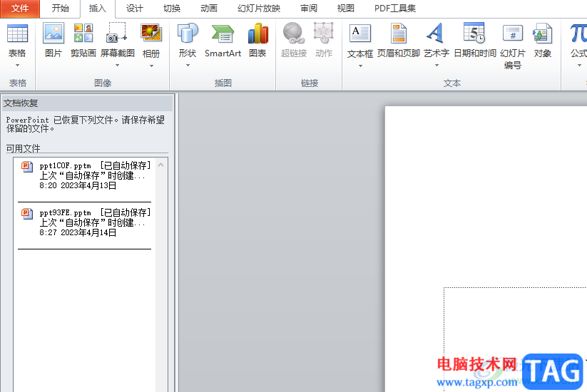Click the 文档恢复 panel header
The image size is (587, 392).
(88, 103)
